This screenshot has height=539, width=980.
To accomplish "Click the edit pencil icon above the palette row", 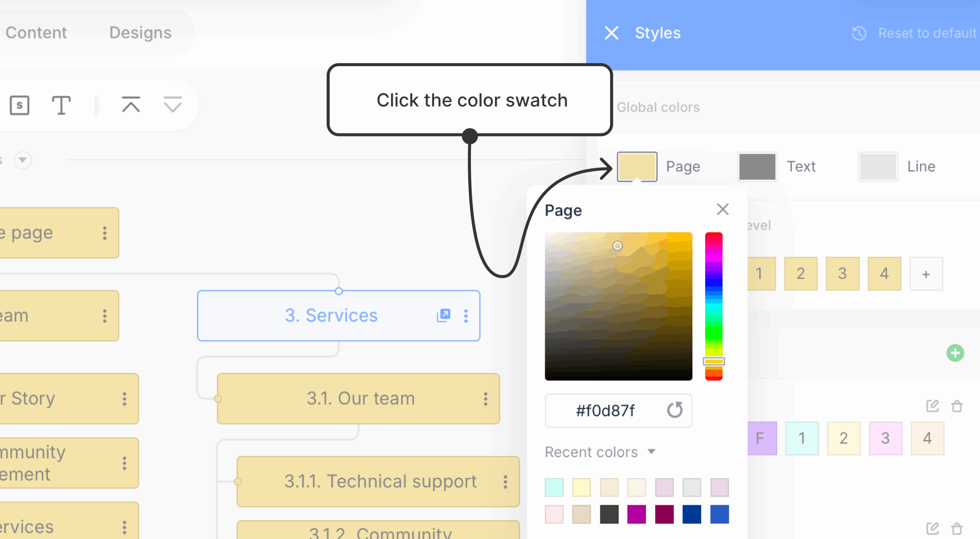I will coord(933,406).
